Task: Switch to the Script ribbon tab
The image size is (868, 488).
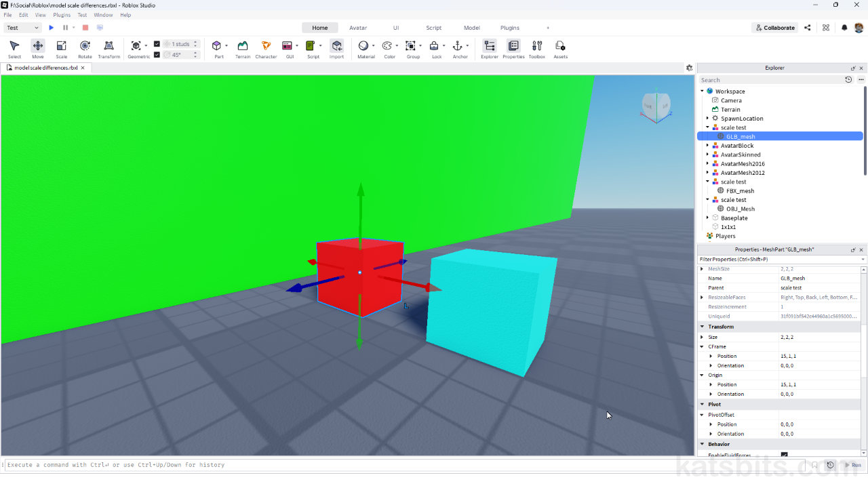Action: point(434,28)
